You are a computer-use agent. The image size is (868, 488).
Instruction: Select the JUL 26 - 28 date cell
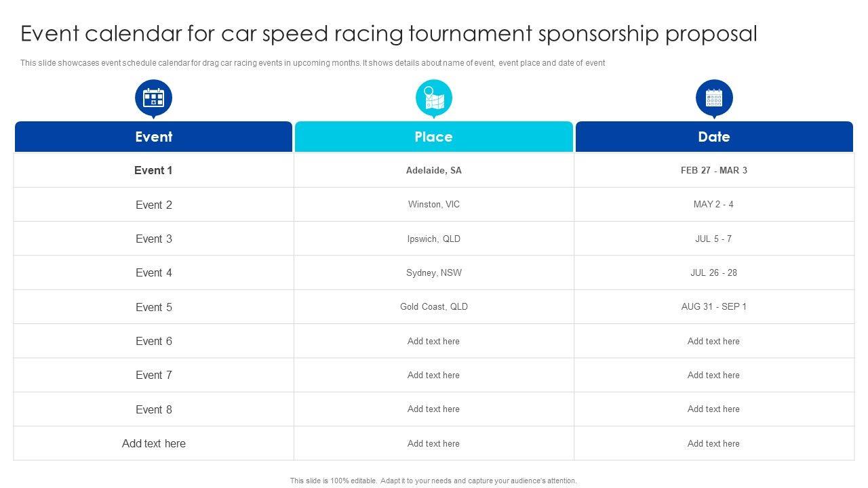(713, 272)
